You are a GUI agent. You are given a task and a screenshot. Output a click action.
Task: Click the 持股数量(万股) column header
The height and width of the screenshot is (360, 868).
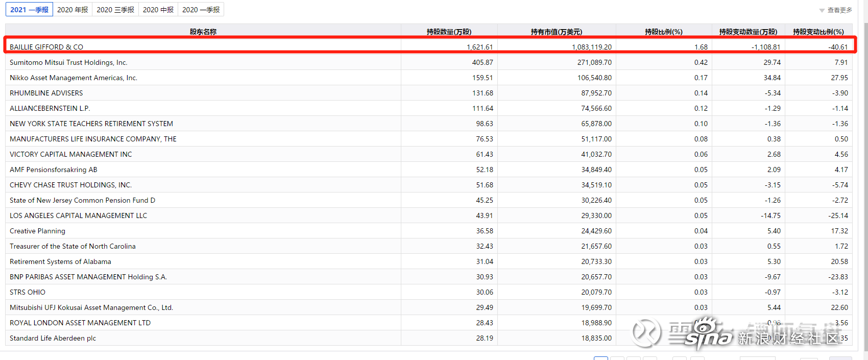coord(449,32)
